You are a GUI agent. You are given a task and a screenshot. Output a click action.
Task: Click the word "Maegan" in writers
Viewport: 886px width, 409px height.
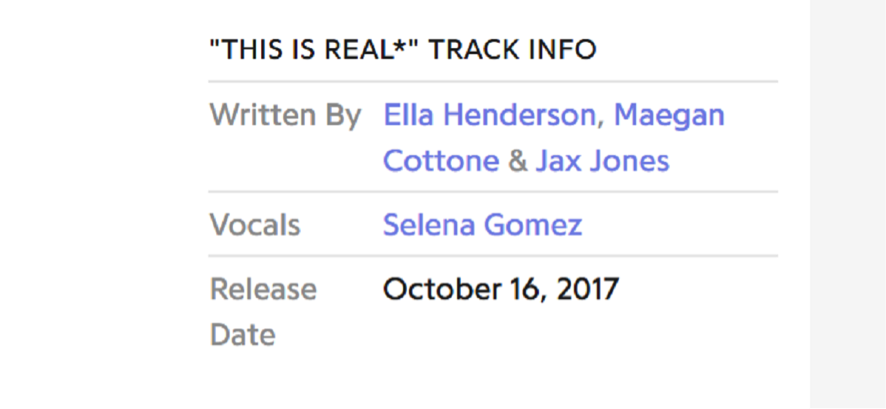[669, 116]
